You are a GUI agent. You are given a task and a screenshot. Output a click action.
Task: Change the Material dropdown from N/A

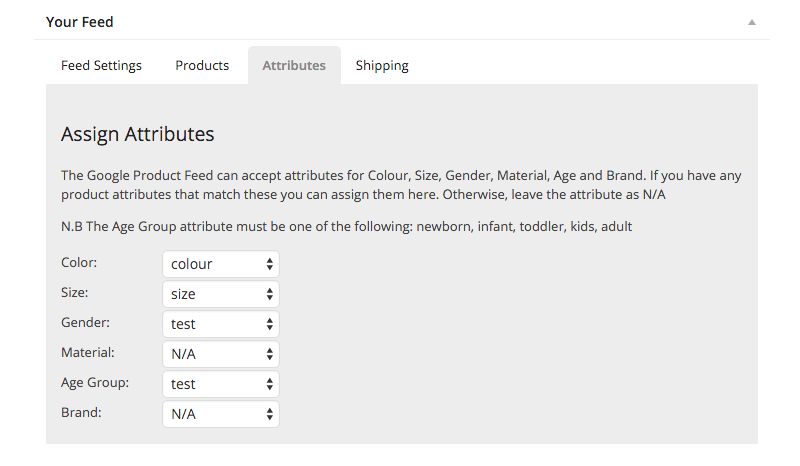click(221, 354)
